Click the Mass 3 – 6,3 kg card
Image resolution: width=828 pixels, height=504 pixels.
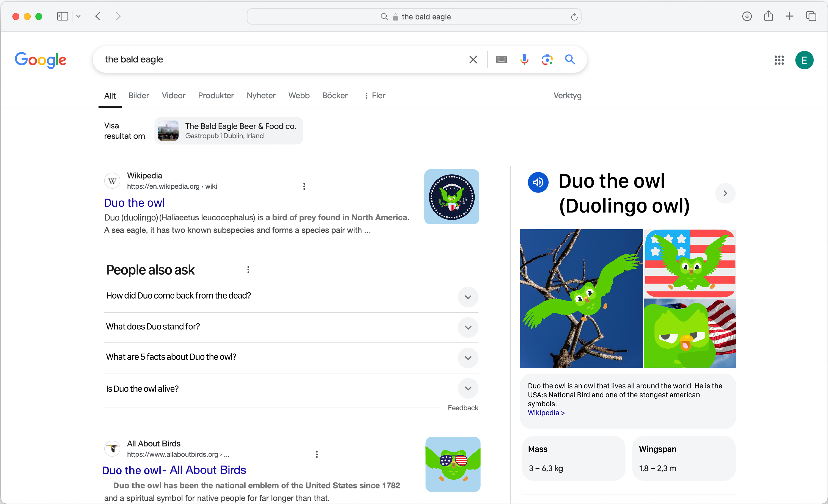coord(574,458)
